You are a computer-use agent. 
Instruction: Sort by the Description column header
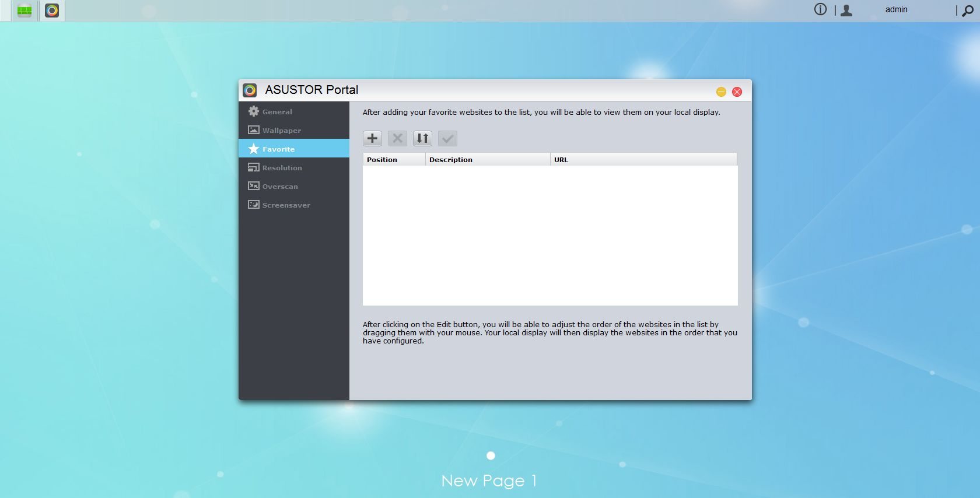pyautogui.click(x=488, y=159)
